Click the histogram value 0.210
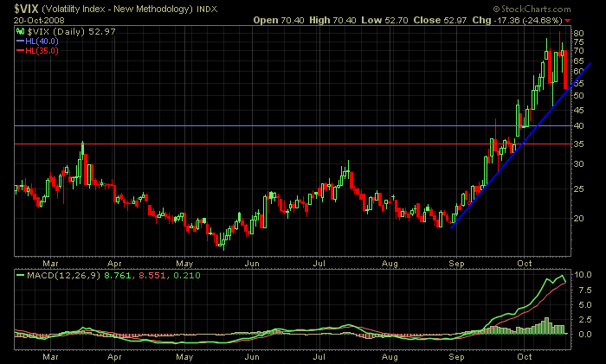The image size is (606, 364). [x=187, y=276]
